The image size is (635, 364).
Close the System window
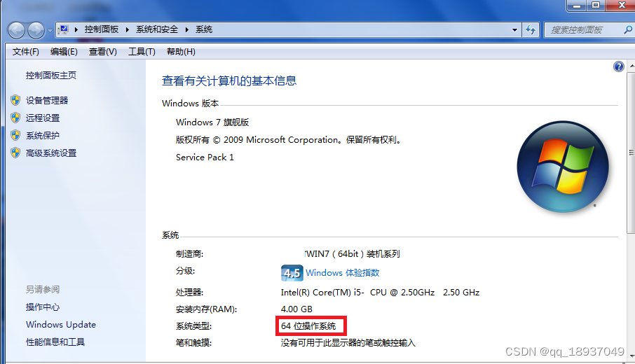622,6
